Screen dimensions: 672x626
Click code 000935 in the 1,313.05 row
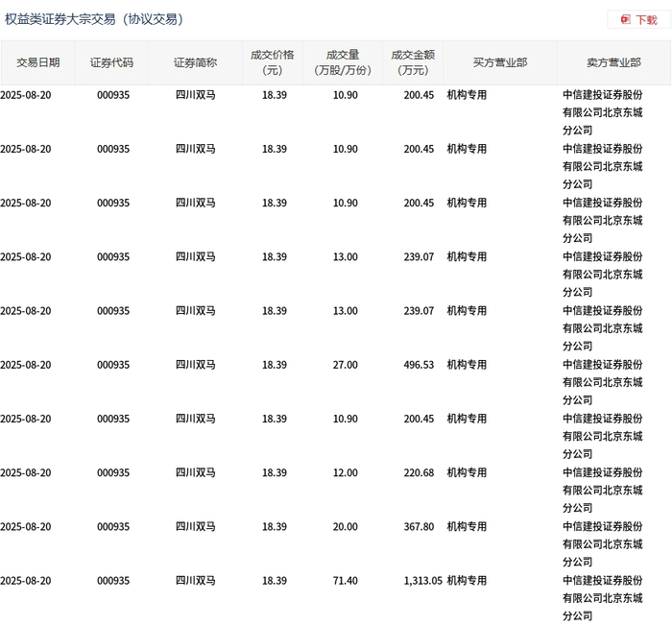point(113,581)
